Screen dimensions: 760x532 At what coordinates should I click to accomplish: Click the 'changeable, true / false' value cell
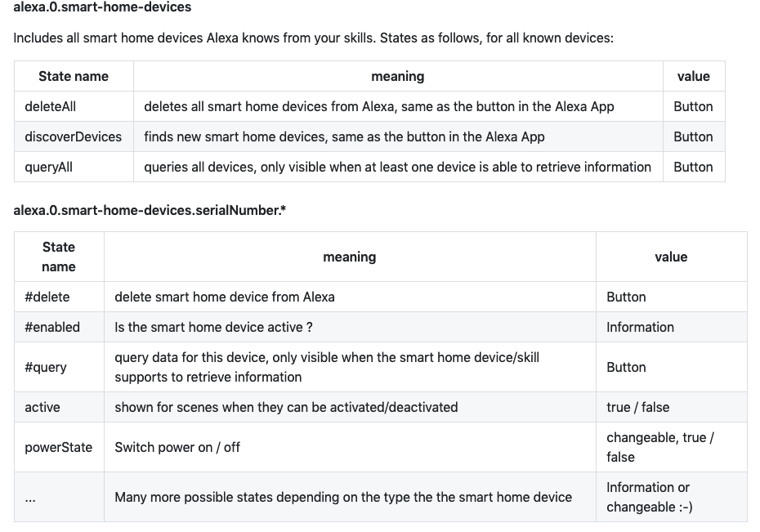click(660, 447)
